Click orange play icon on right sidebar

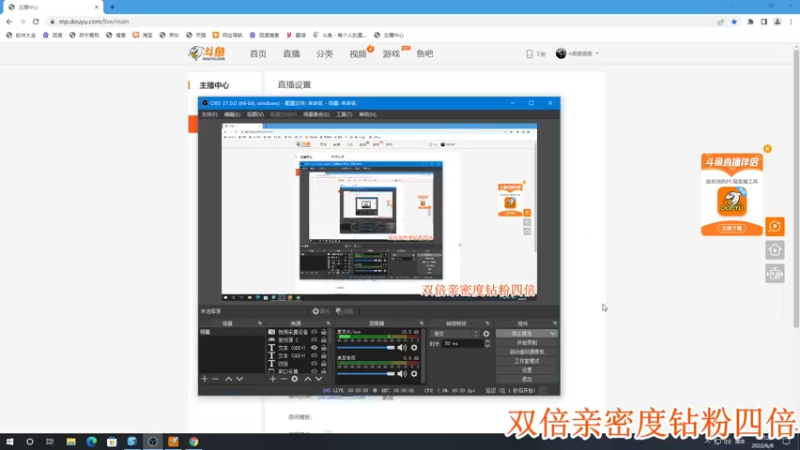pos(774,227)
